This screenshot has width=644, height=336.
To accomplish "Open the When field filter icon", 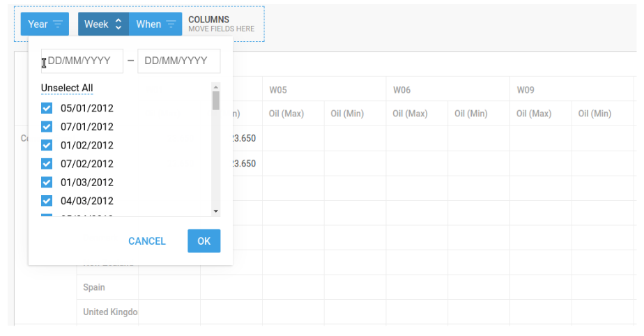I will coord(171,24).
